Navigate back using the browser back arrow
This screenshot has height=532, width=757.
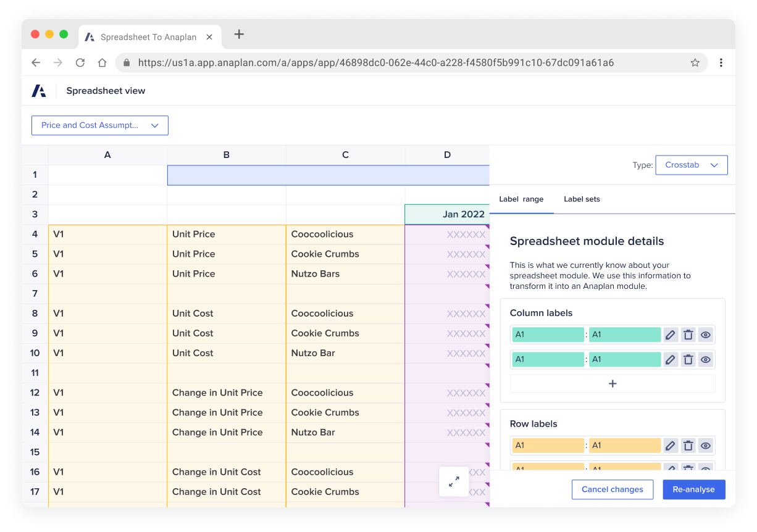[x=35, y=62]
